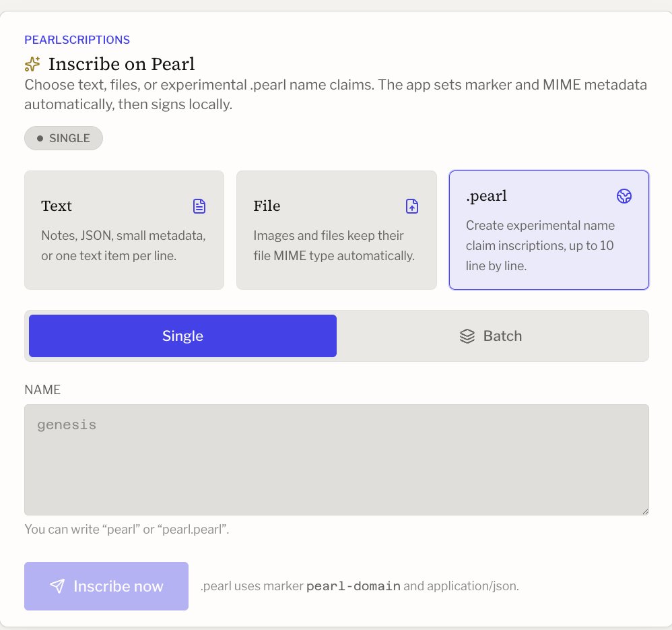Click the sparkle icon beside Inscribe on Pearl

(32, 64)
